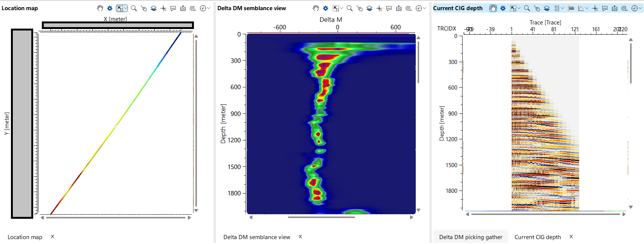Toggle the selection zoom tool in Location map
The image size is (644, 244).
tap(120, 8)
